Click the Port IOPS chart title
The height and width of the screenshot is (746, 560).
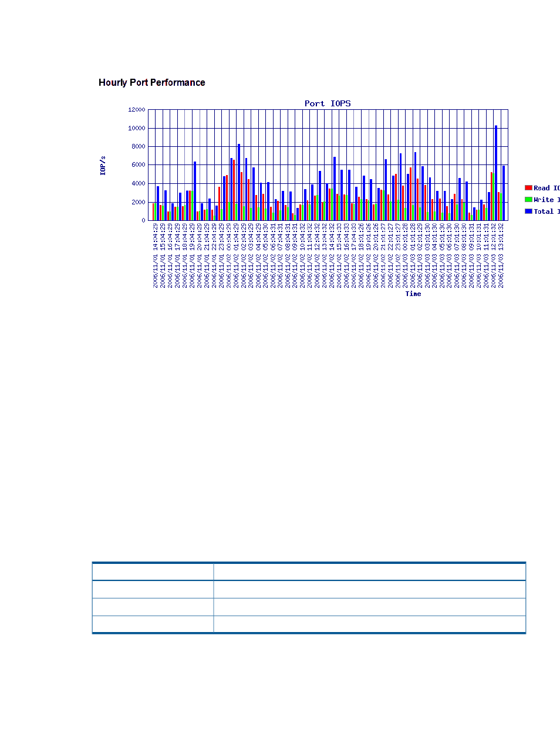click(x=328, y=103)
